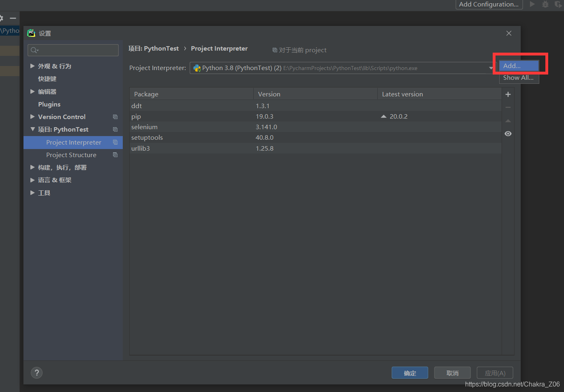The width and height of the screenshot is (564, 392).
Task: Select Project Interpreter in sidebar
Action: click(73, 142)
